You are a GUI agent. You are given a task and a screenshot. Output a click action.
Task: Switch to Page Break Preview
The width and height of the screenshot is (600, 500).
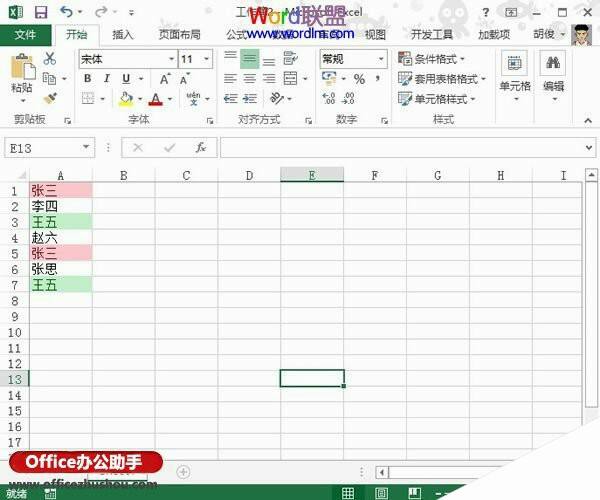(x=414, y=493)
